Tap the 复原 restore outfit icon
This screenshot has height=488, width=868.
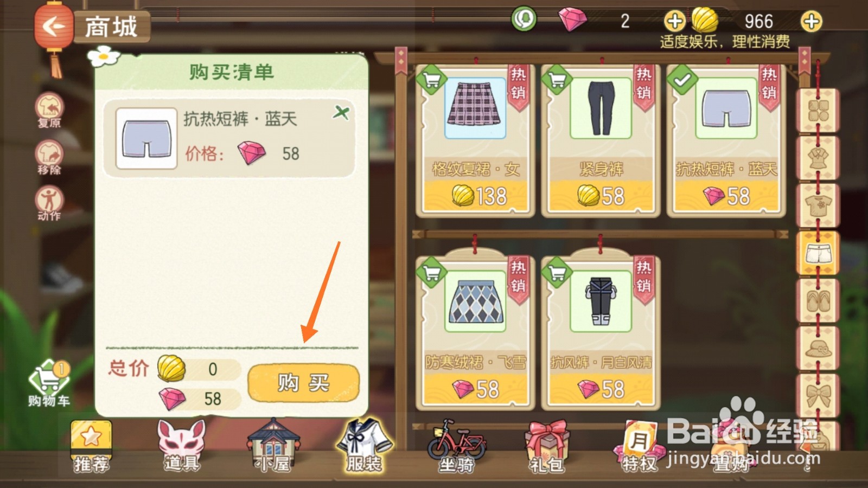click(x=49, y=110)
